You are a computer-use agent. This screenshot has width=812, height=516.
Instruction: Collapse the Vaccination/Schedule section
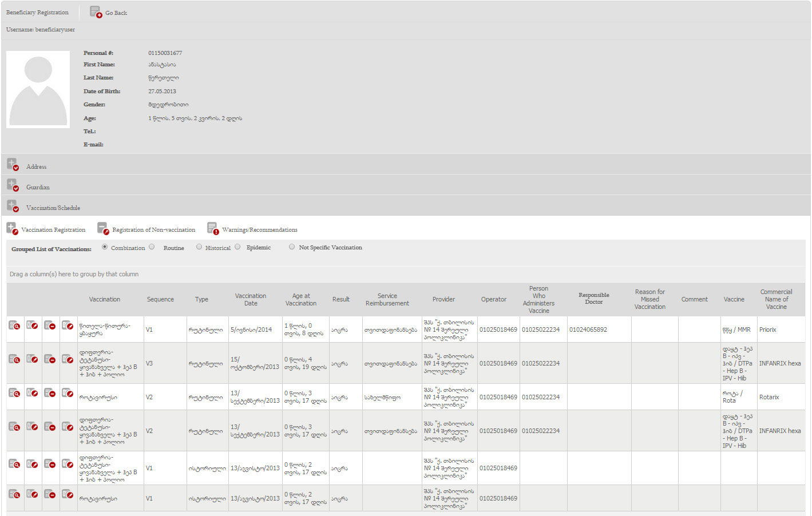13,206
